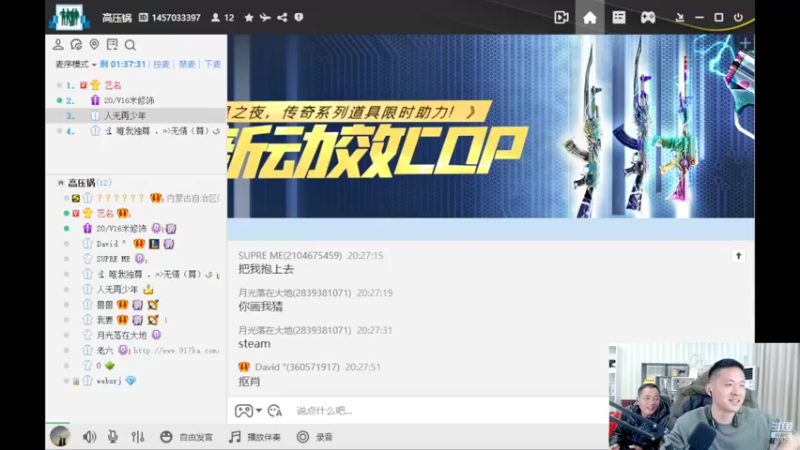This screenshot has width=800, height=450.
Task: Open the 麦序模式 dropdown
Action: click(76, 64)
